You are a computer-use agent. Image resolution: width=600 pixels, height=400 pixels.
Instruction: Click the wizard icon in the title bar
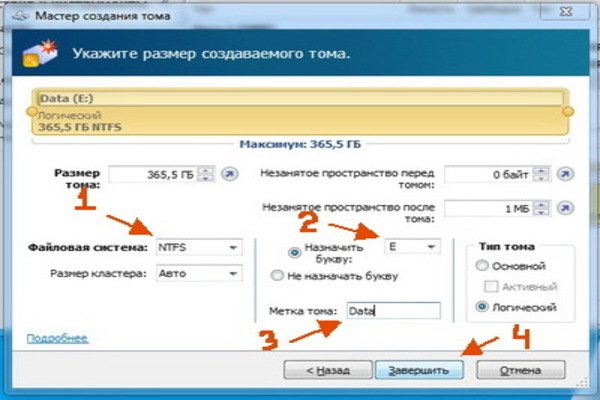click(20, 16)
